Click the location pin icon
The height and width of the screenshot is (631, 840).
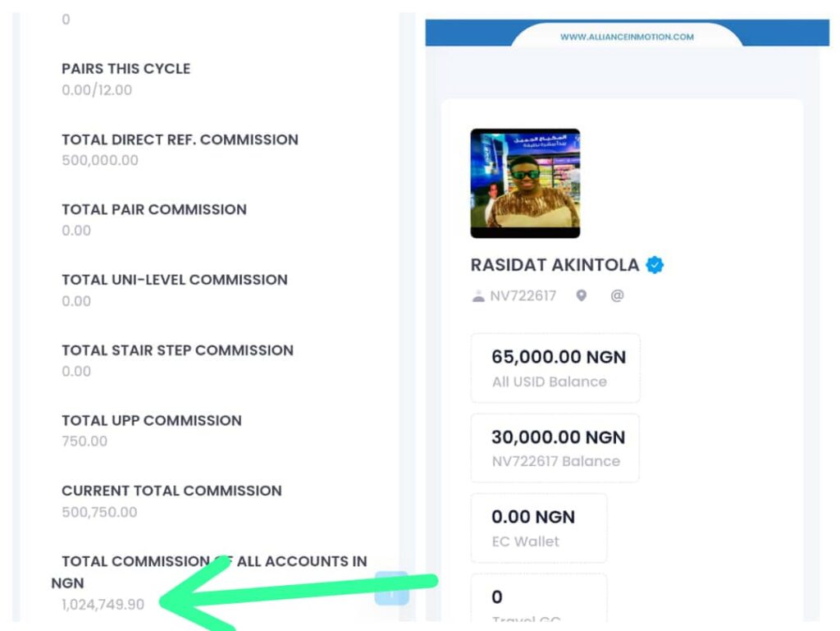tap(581, 296)
